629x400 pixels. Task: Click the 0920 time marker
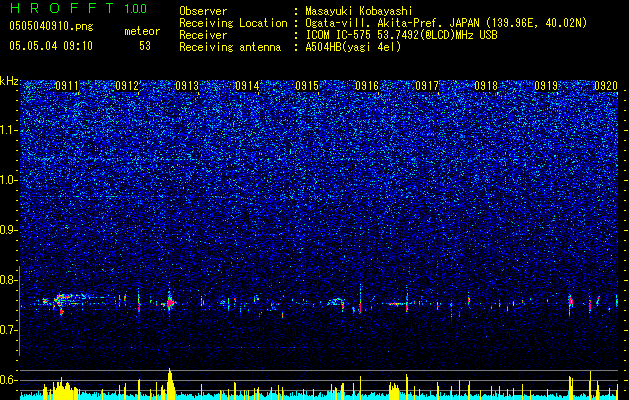(x=606, y=86)
